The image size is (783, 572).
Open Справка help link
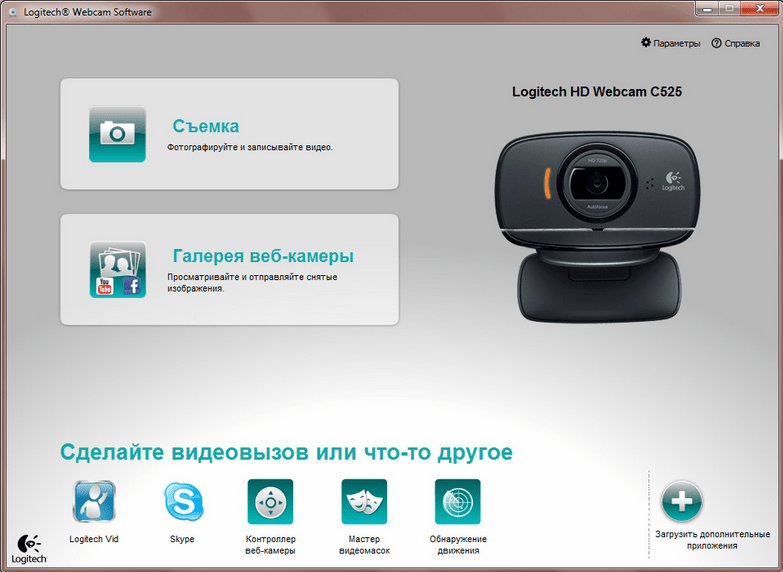(x=742, y=43)
